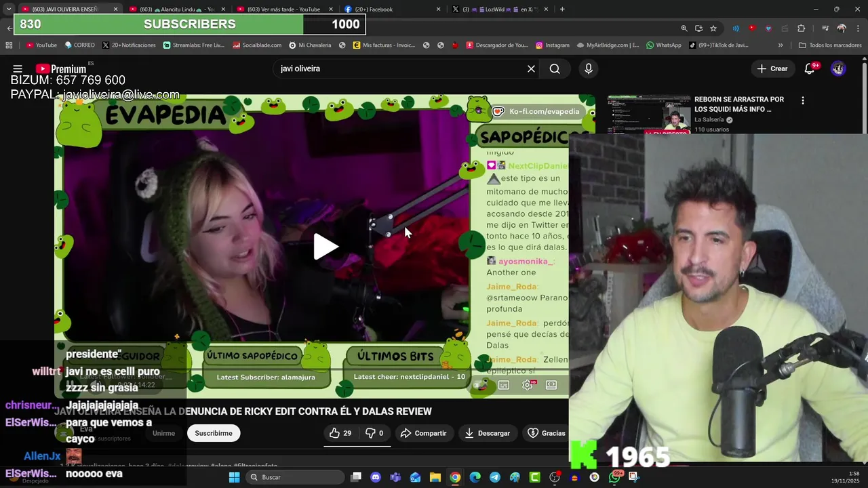Open 'Reborn se arrastra' video thumbnail

(649, 115)
